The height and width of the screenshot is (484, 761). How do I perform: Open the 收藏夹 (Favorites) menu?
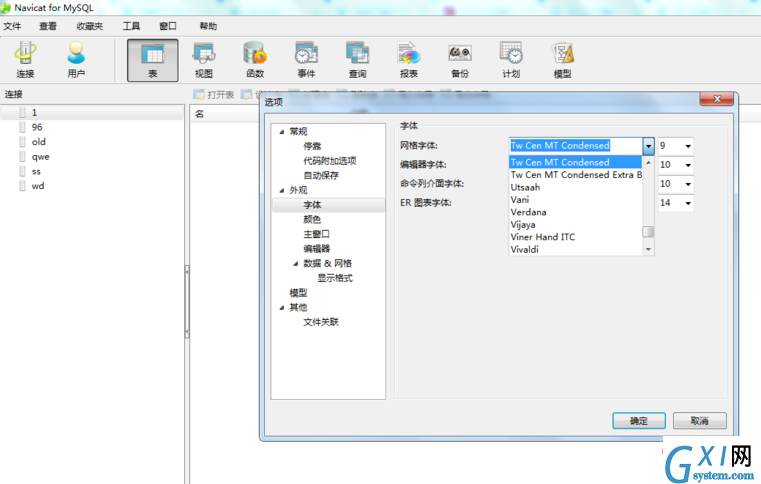pos(90,26)
